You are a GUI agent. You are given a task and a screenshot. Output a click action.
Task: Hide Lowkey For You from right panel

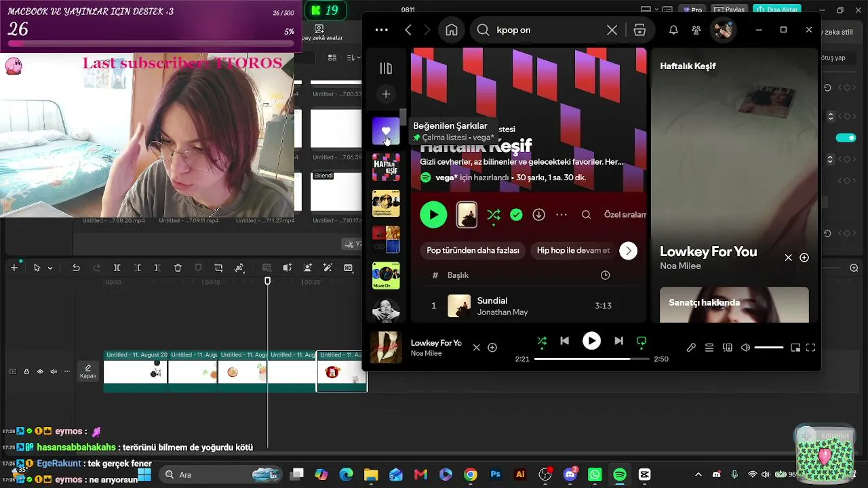click(788, 258)
